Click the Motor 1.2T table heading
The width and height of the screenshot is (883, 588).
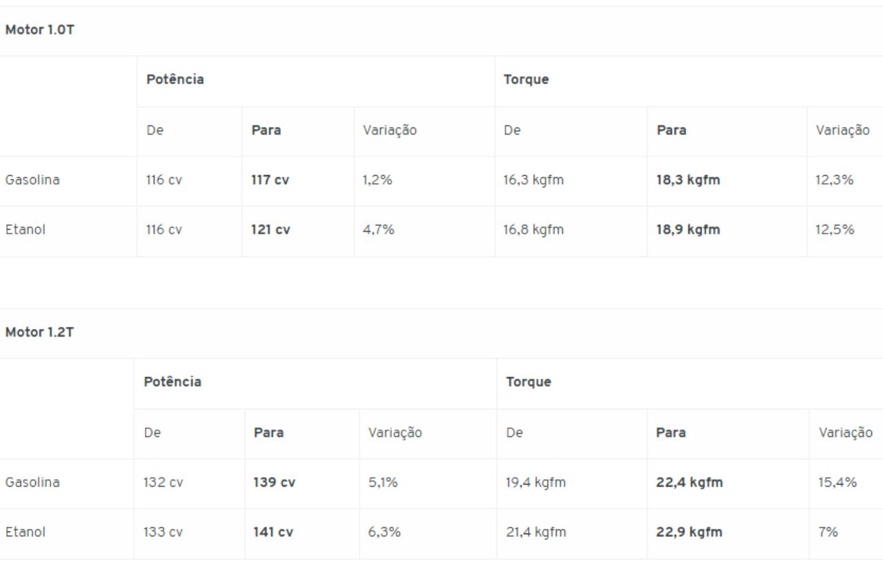[x=39, y=332]
